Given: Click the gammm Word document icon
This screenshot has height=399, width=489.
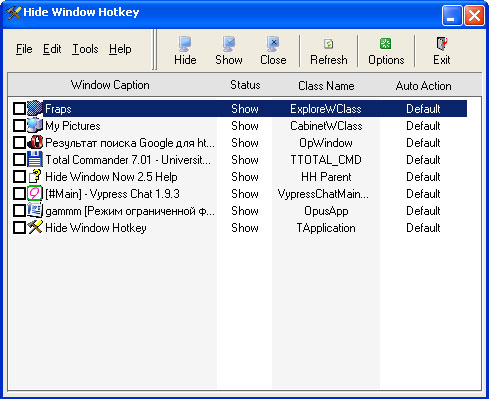Looking at the screenshot, I should [x=35, y=210].
